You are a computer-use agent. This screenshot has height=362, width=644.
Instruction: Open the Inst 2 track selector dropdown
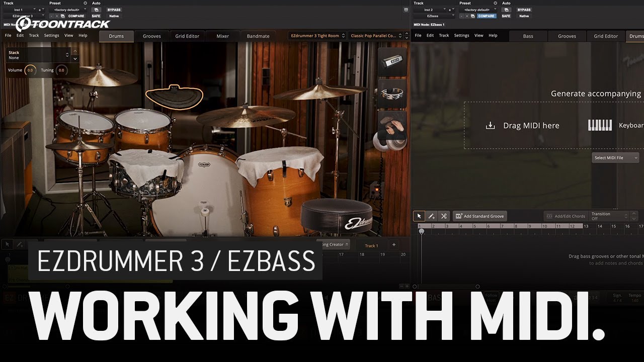(430, 10)
